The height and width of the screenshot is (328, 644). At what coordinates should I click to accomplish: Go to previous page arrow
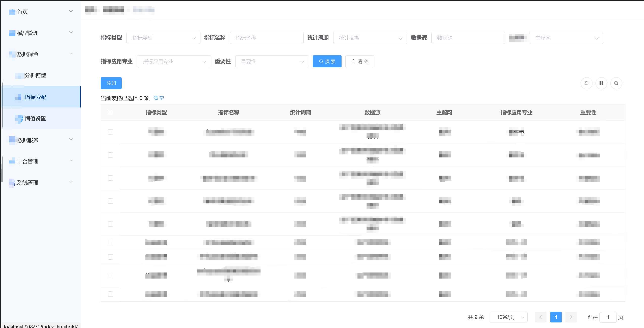(541, 317)
